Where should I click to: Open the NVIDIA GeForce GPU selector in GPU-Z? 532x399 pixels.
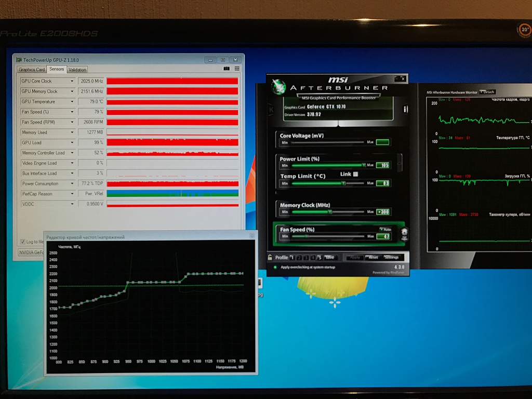31,252
